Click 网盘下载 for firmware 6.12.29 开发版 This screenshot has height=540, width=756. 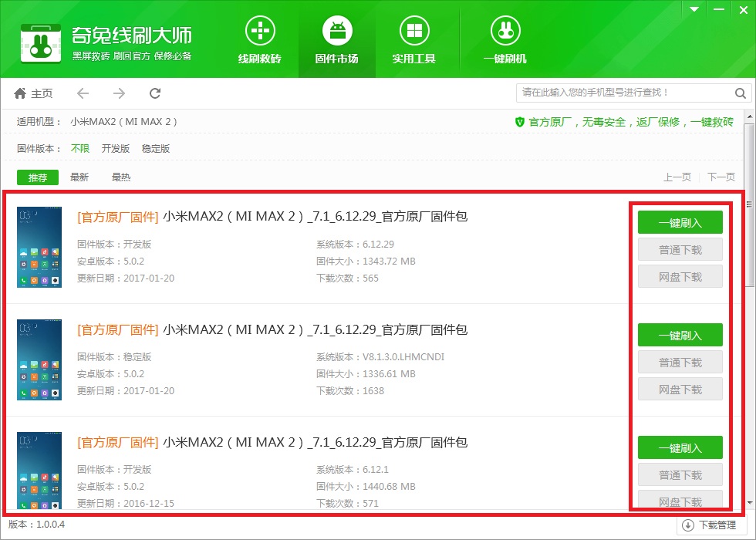tap(680, 276)
